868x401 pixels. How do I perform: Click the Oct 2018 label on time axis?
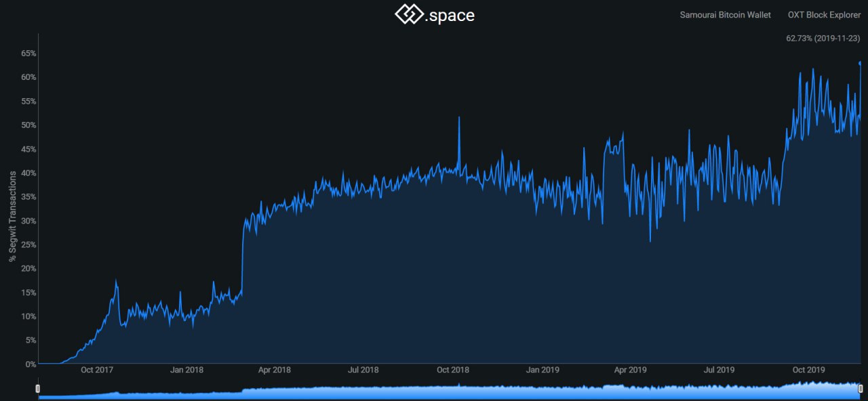pyautogui.click(x=453, y=370)
